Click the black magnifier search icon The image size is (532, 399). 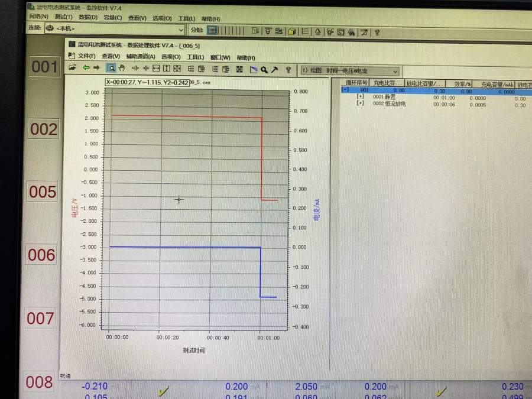coord(264,70)
